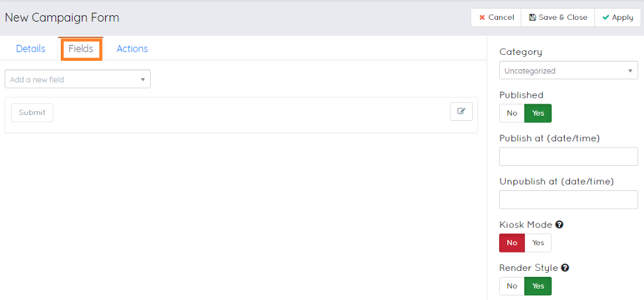
Task: Click the edit pencil icon beside Submit
Action: (462, 112)
